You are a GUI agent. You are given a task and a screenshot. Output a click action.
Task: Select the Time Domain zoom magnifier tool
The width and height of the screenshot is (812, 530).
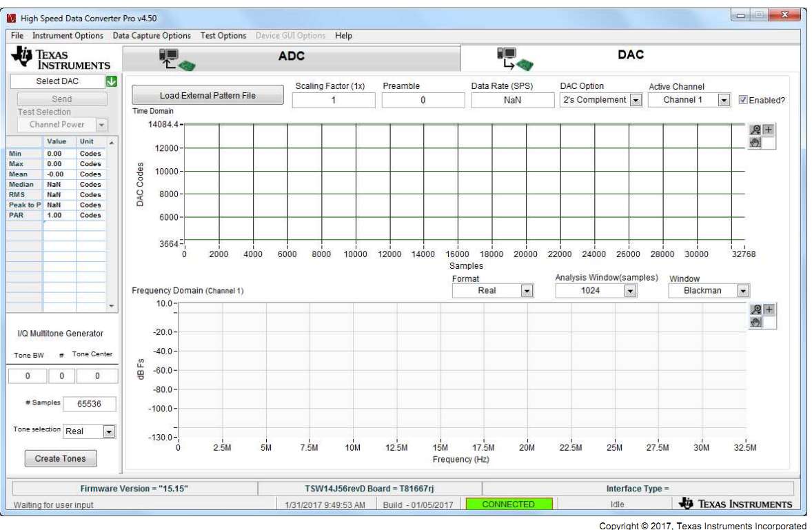[x=755, y=130]
